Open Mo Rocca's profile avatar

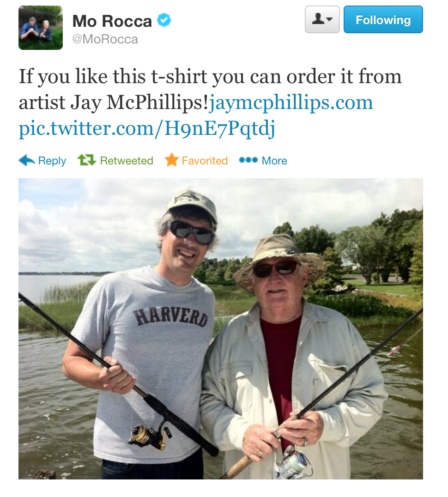click(x=41, y=28)
